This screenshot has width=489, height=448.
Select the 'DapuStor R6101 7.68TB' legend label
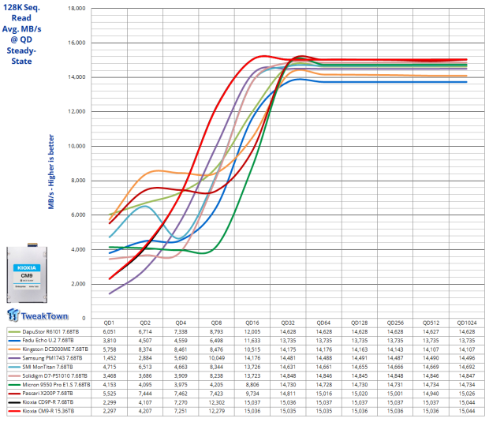point(50,332)
